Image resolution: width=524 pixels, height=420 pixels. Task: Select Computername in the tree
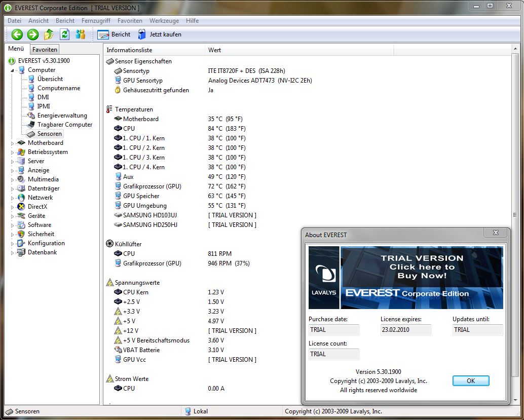59,88
